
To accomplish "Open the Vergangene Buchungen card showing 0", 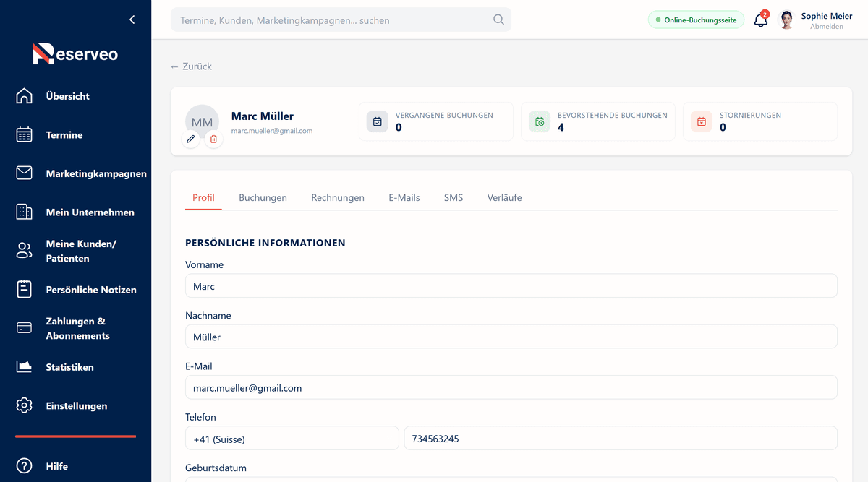I will tap(435, 121).
